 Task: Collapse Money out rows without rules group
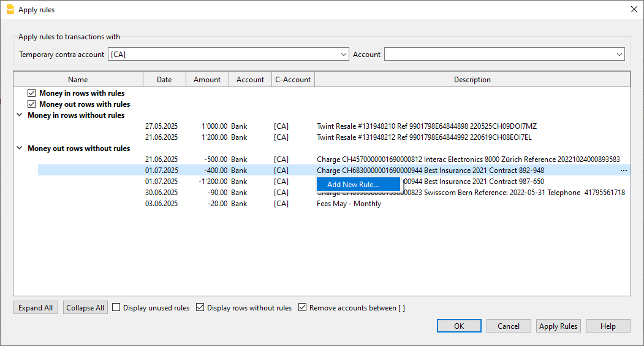point(20,148)
